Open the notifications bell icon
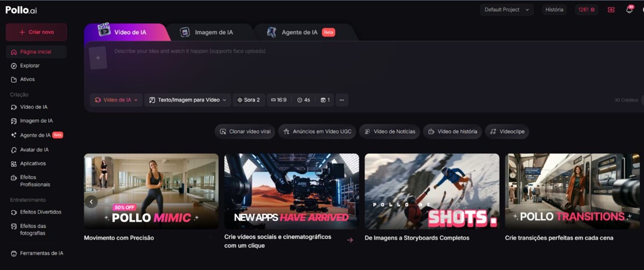This screenshot has height=270, width=644. coord(629,10)
